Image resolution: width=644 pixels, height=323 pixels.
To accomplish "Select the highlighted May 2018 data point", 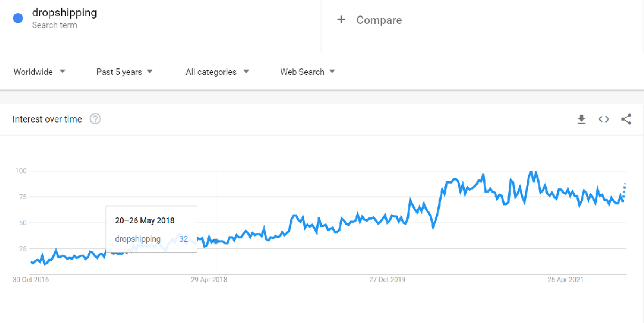I will (x=216, y=241).
